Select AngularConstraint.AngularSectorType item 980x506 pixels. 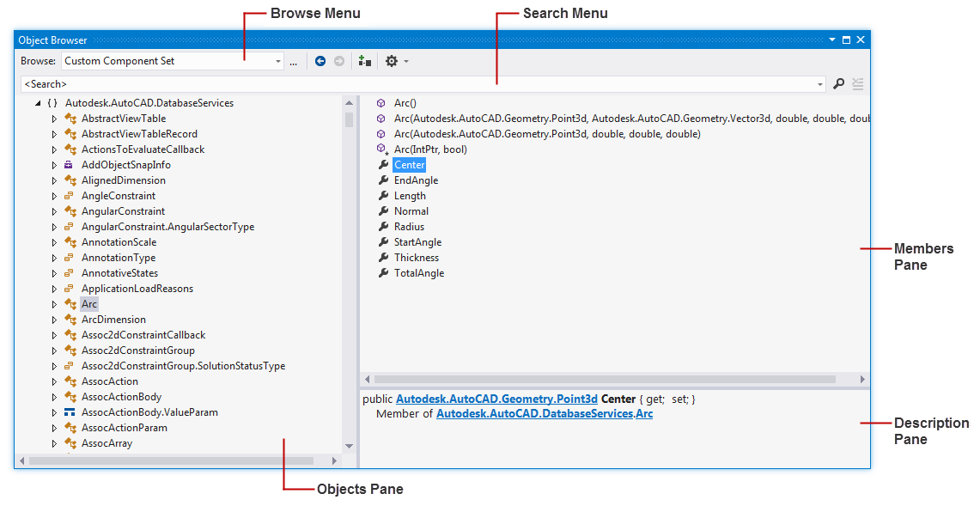tap(167, 227)
